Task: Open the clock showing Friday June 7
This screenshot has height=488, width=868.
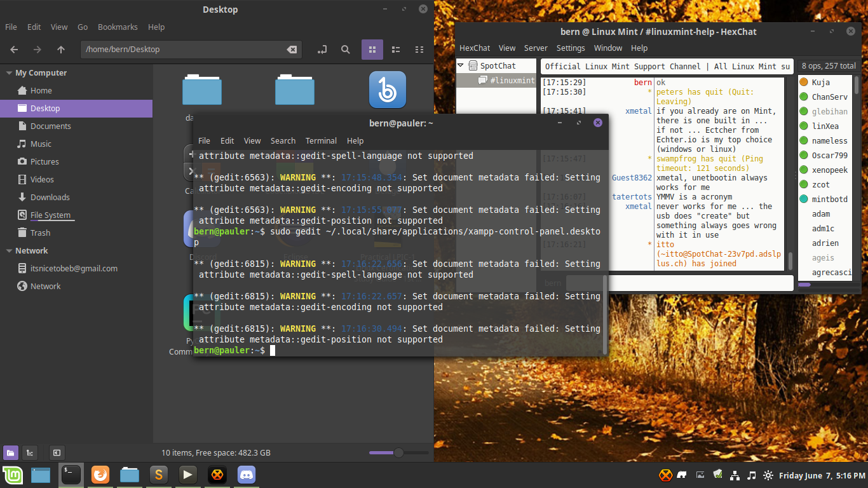Action: point(822,475)
